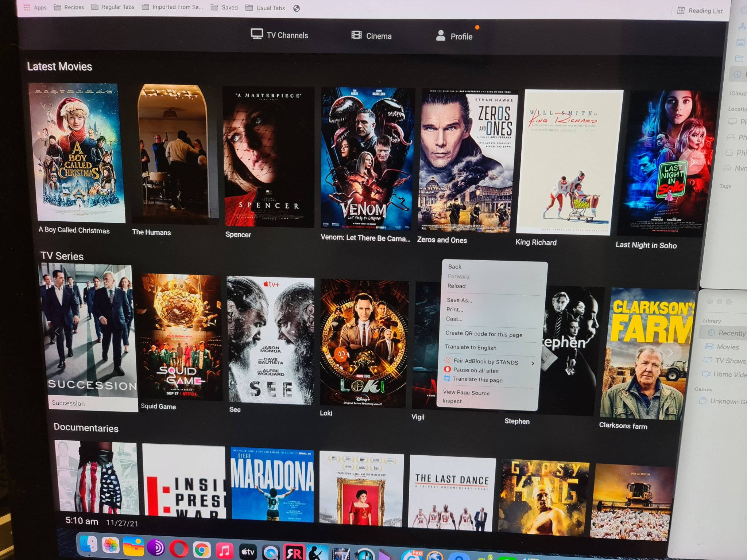Viewport: 747px width, 560px height.
Task: Open the Maradona documentary poster
Action: [x=272, y=484]
